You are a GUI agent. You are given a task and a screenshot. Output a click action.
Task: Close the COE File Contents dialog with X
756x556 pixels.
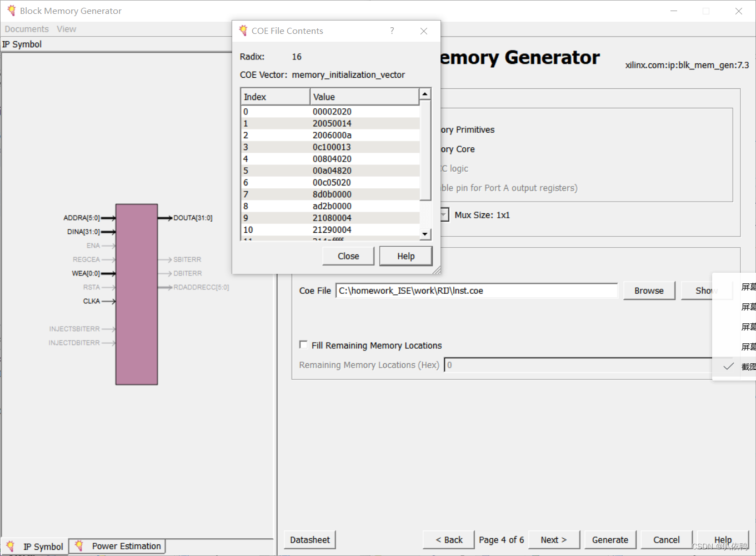click(424, 31)
